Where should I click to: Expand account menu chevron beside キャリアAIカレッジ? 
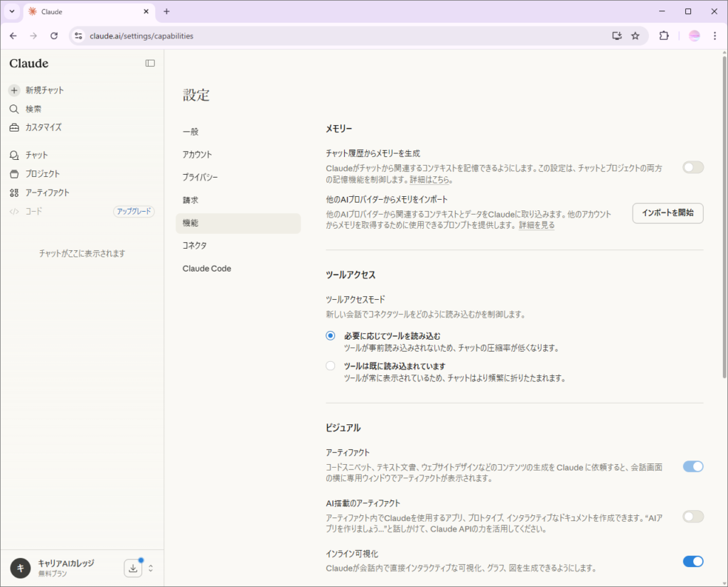point(151,568)
